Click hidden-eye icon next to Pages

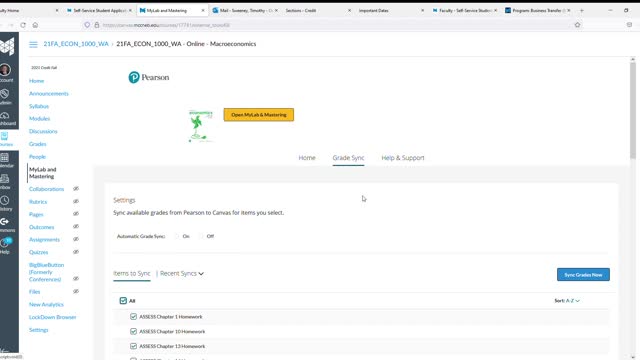[76, 214]
